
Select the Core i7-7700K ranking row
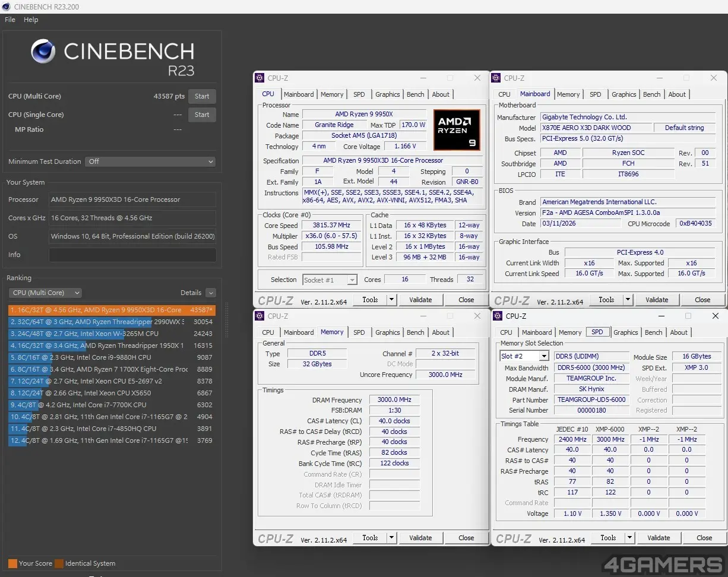112,405
